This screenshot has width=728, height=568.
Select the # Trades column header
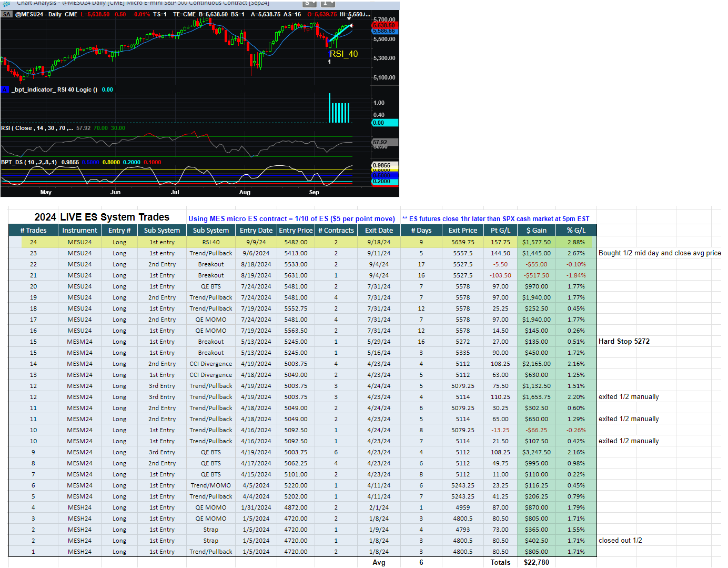33,231
